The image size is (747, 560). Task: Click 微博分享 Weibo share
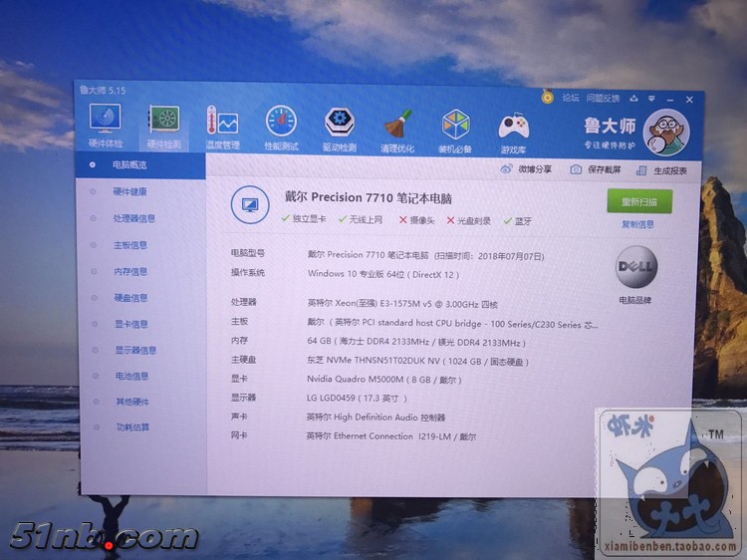tap(526, 169)
